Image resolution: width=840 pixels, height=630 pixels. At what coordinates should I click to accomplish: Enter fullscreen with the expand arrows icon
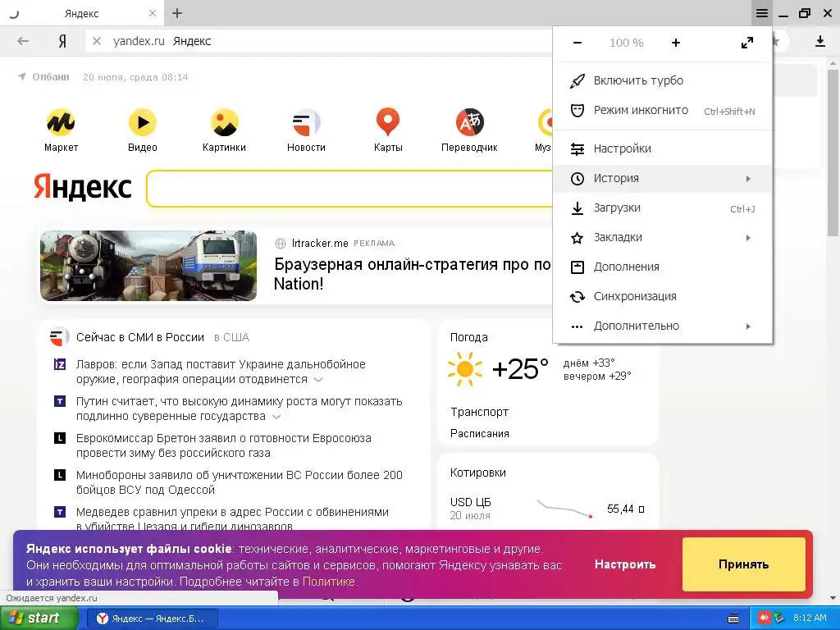(747, 43)
